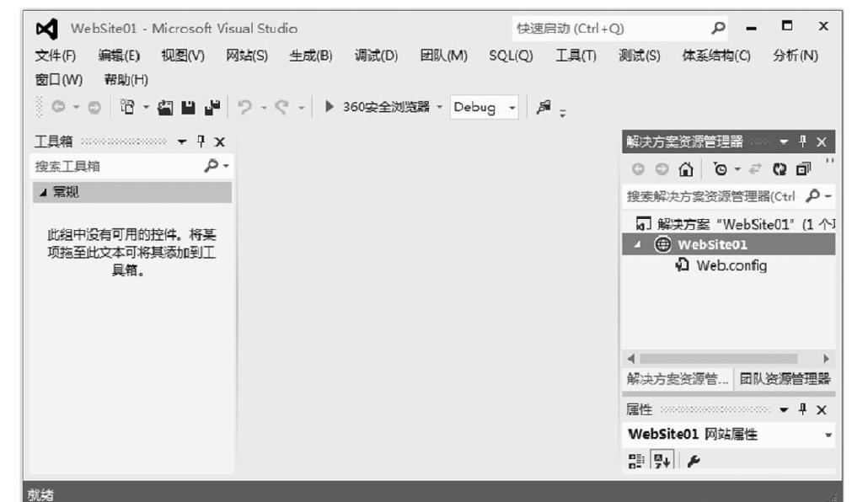Open the 调试(D) menu
This screenshot has width=868, height=502.
pos(377,56)
